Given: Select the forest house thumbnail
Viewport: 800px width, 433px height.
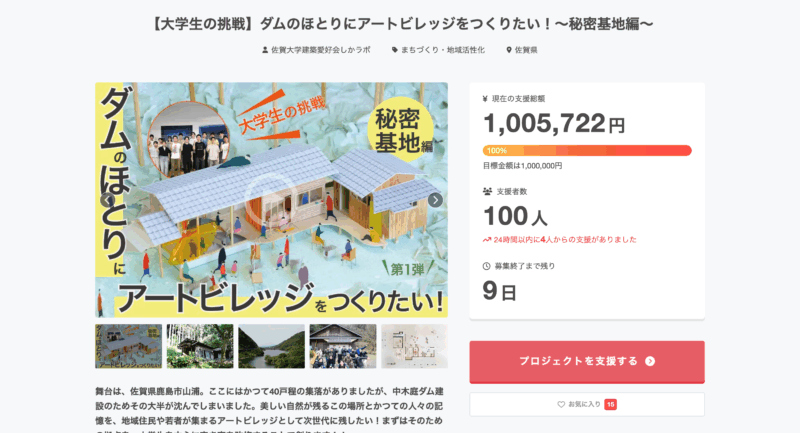Looking at the screenshot, I should tap(200, 346).
